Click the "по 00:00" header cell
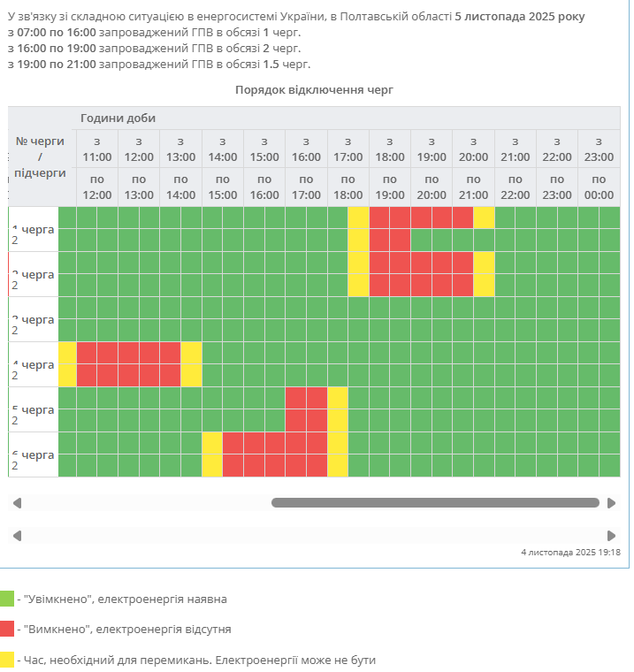The width and height of the screenshot is (634, 672). click(x=599, y=187)
